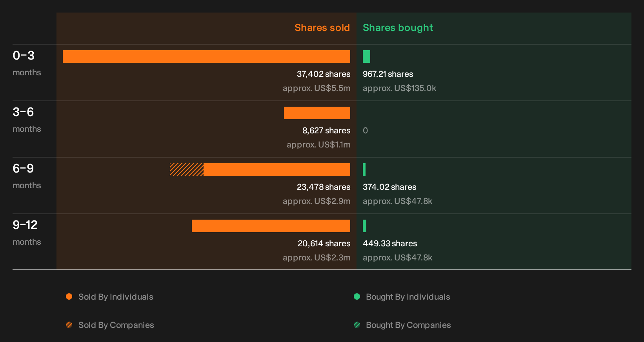Click the orange sold bar for 0-3 months

coord(206,56)
